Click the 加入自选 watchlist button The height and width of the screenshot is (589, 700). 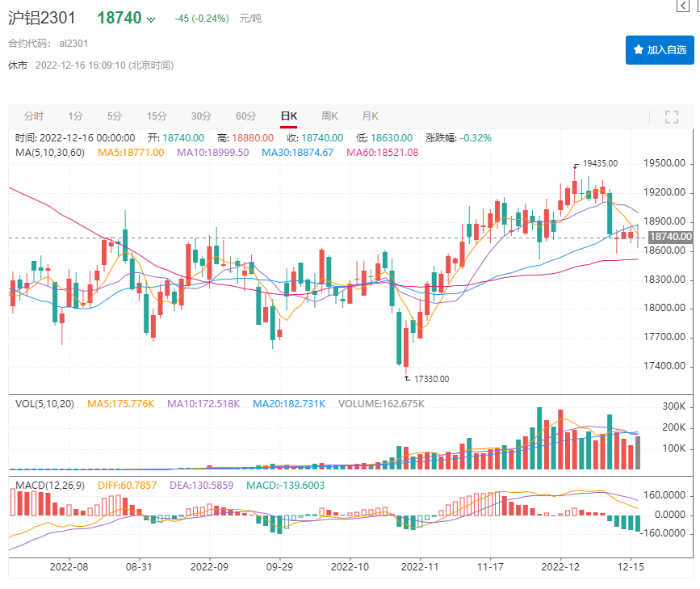[x=659, y=49]
